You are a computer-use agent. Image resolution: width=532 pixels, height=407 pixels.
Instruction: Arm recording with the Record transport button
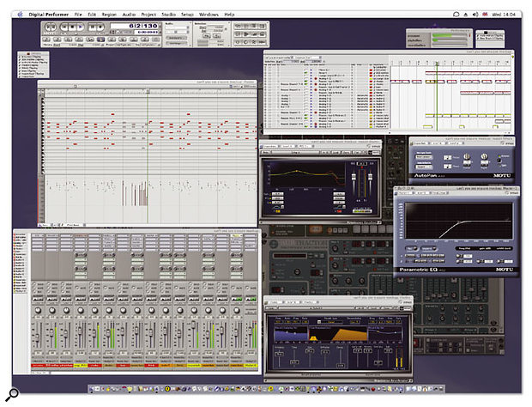[100, 27]
